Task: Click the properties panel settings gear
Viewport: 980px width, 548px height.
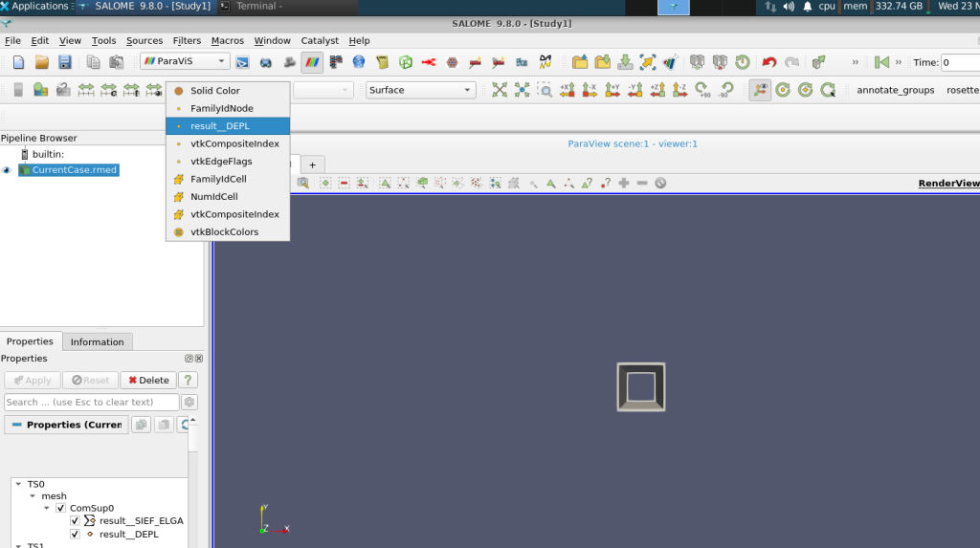Action: point(189,402)
